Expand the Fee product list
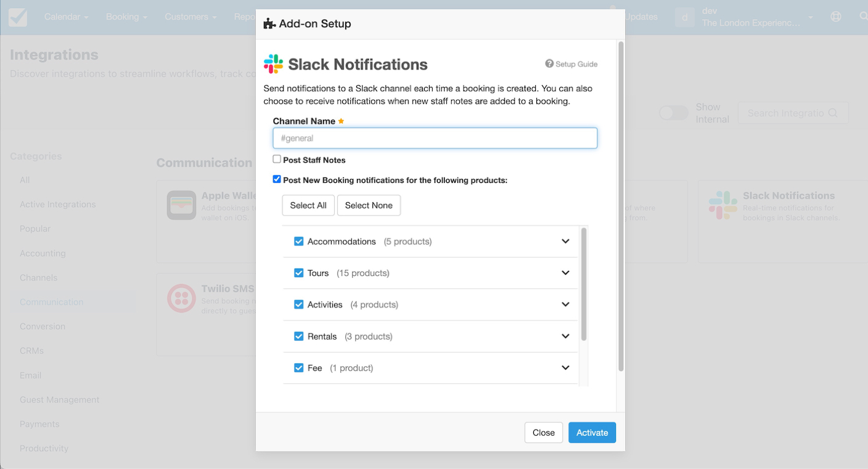Screen dimensions: 868x469 (565, 368)
